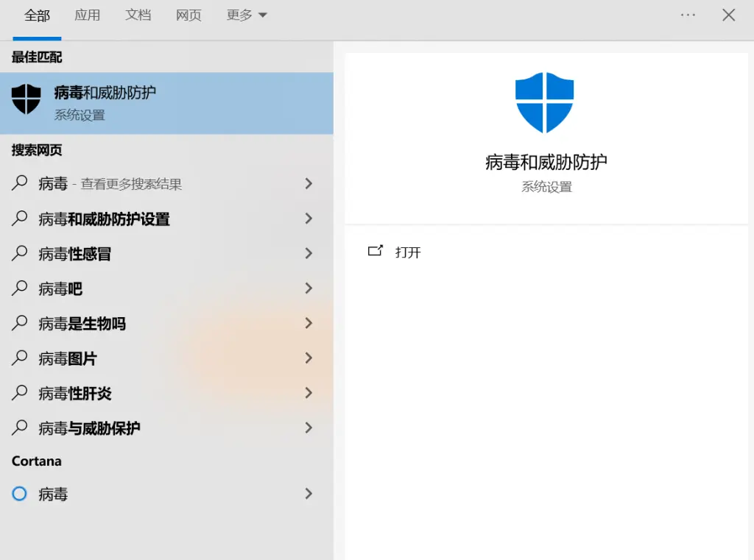Switch to the 网页 tab

pyautogui.click(x=188, y=15)
